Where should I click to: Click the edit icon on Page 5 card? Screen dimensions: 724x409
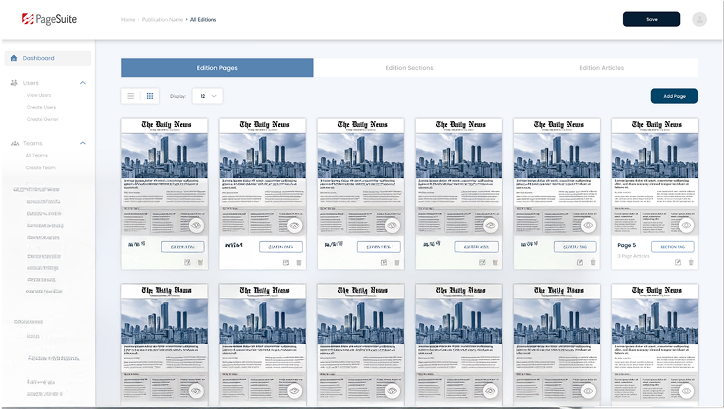[679, 262]
